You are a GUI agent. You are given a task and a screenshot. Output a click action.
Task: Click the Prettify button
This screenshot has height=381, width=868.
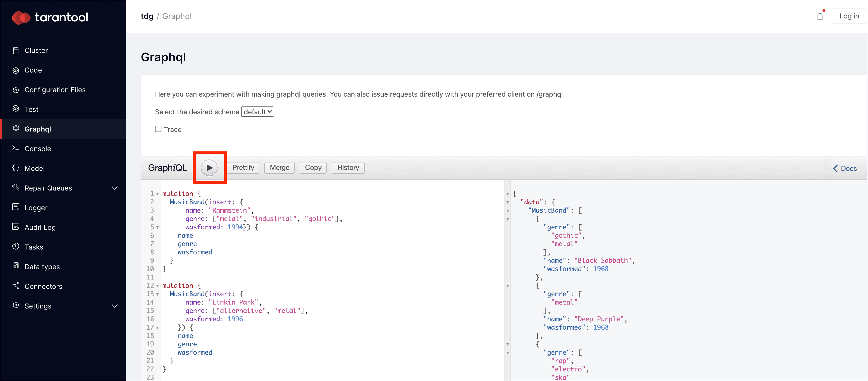click(x=243, y=168)
